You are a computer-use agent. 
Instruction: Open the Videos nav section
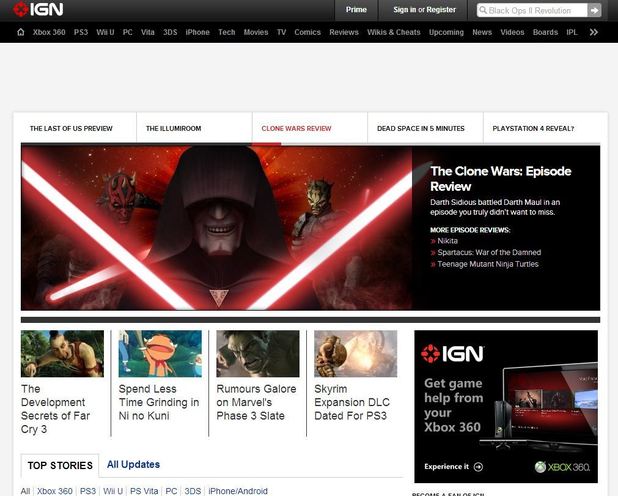(512, 32)
